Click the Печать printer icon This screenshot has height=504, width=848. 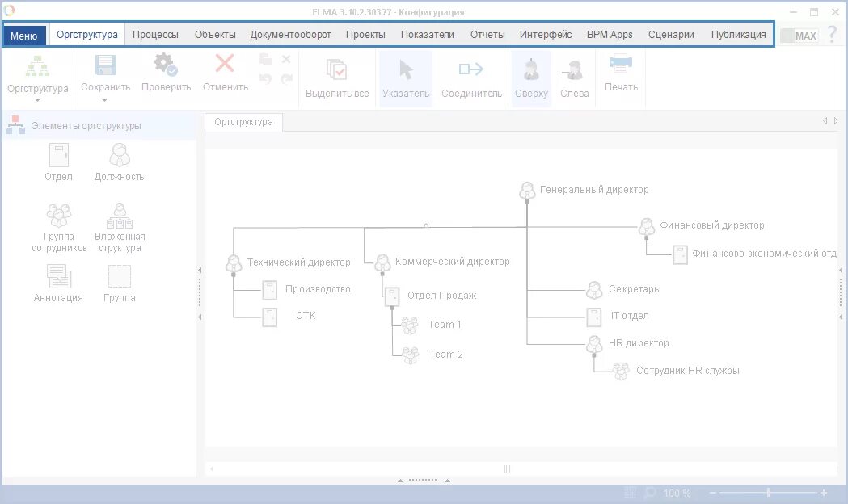click(621, 65)
